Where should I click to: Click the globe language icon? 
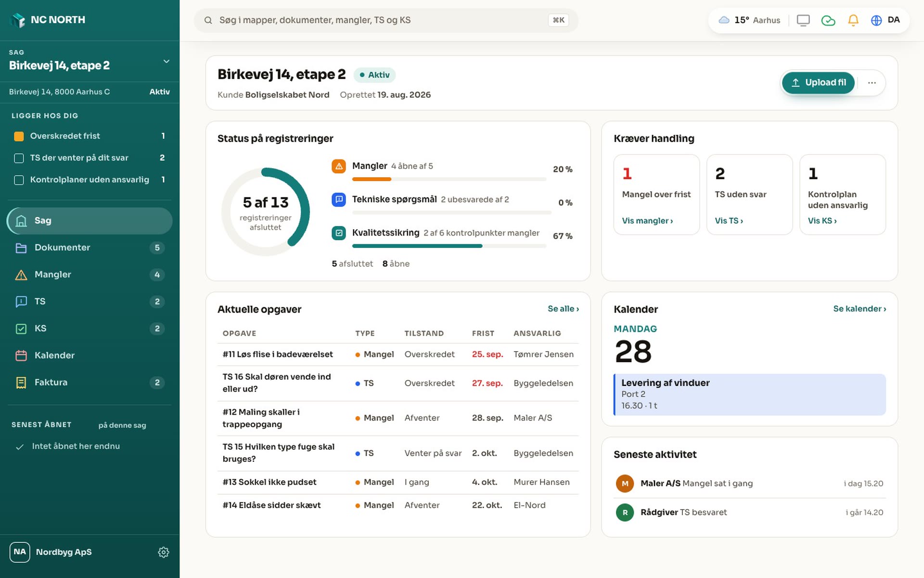click(x=876, y=20)
